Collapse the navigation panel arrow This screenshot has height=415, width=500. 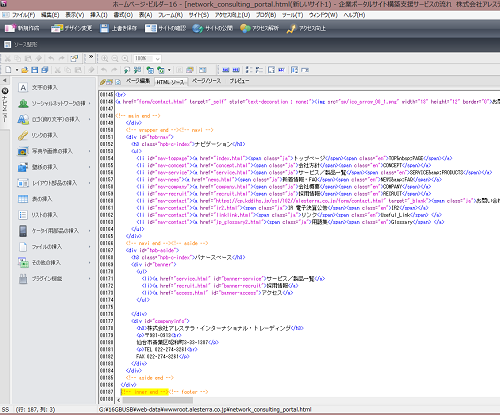point(5,80)
